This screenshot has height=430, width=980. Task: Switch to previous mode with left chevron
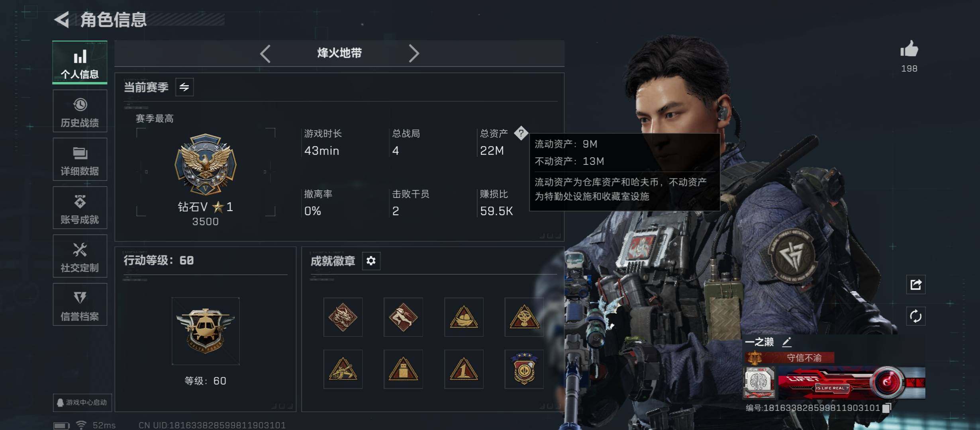pos(265,53)
